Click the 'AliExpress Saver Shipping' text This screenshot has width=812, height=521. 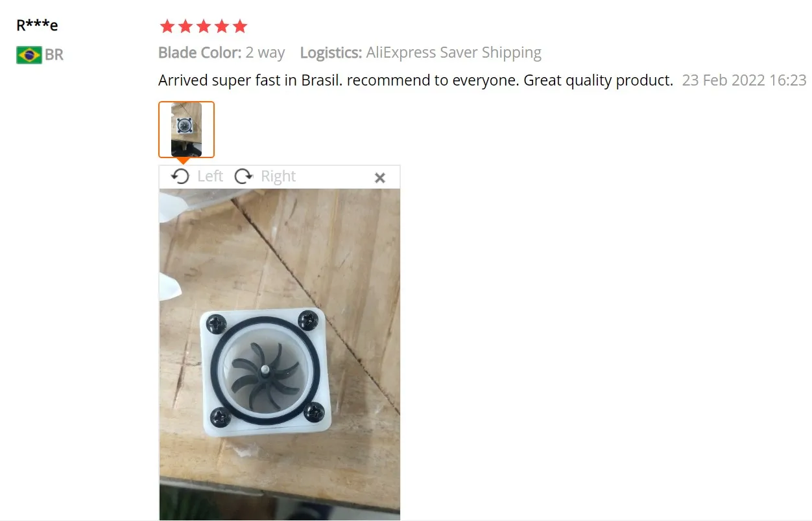[x=453, y=52]
